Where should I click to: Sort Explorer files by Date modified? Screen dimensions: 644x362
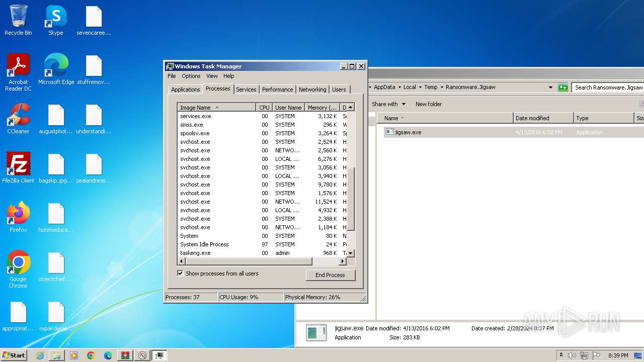pyautogui.click(x=543, y=118)
